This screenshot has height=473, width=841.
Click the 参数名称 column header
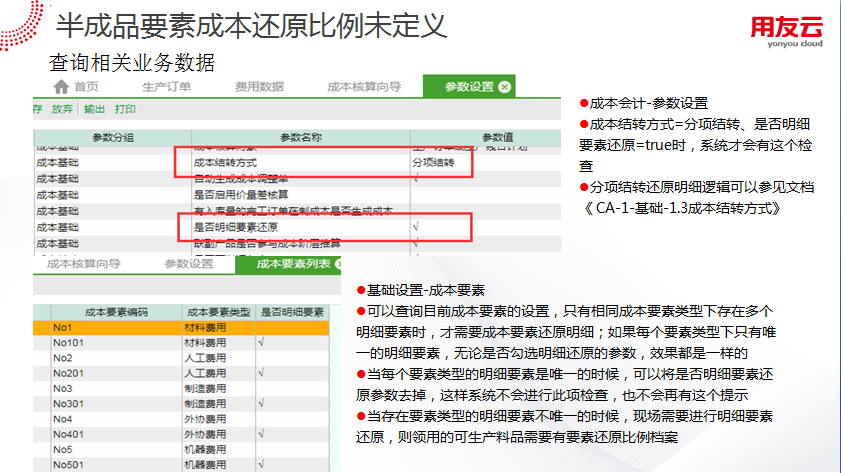tap(300, 137)
